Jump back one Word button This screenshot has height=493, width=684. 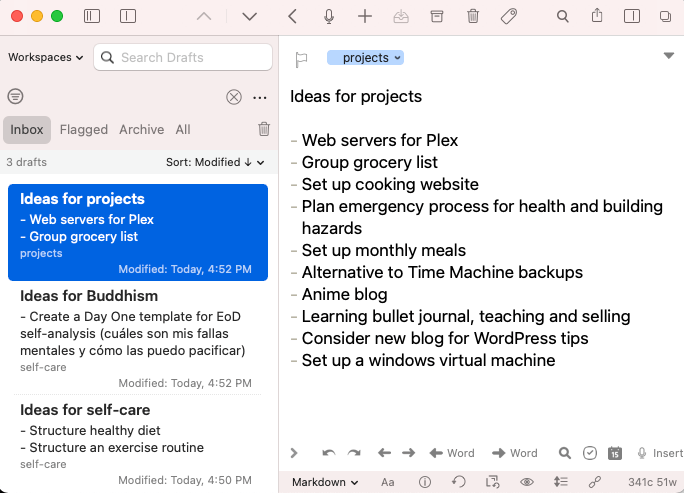451,453
